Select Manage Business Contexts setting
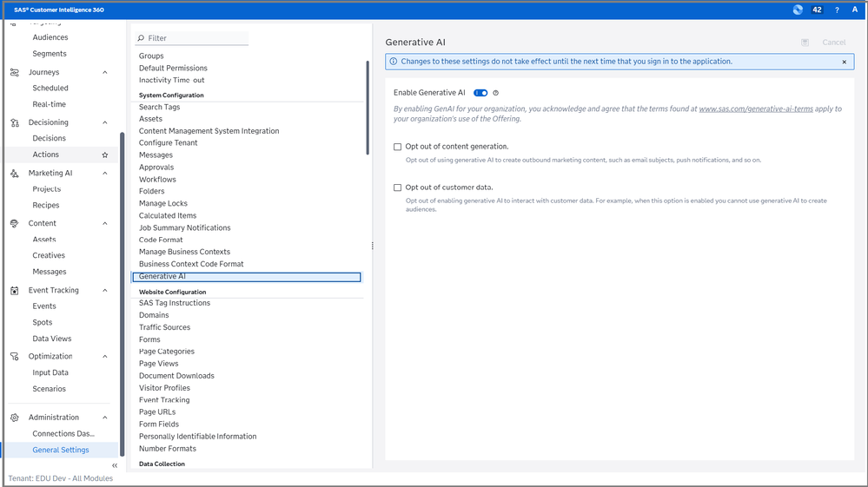Viewport: 868px width, 487px height. [184, 252]
